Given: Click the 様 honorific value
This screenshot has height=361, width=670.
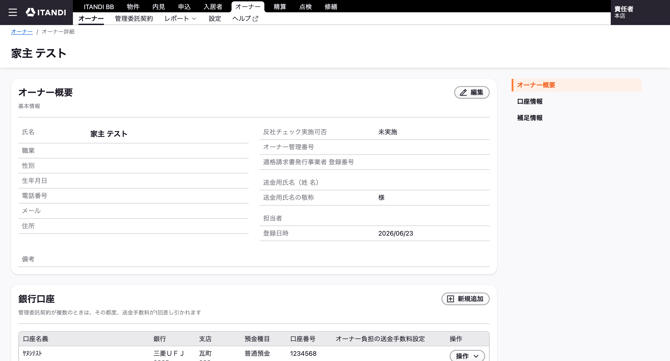Looking at the screenshot, I should (x=381, y=197).
